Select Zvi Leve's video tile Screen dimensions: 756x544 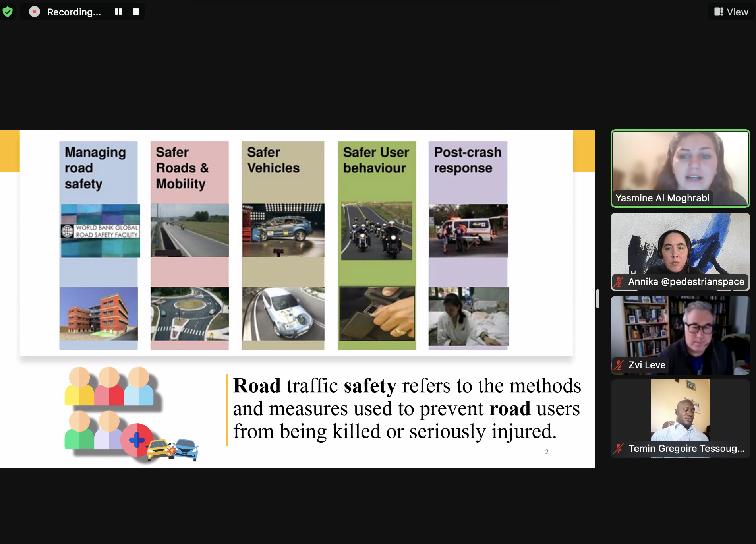click(x=680, y=335)
